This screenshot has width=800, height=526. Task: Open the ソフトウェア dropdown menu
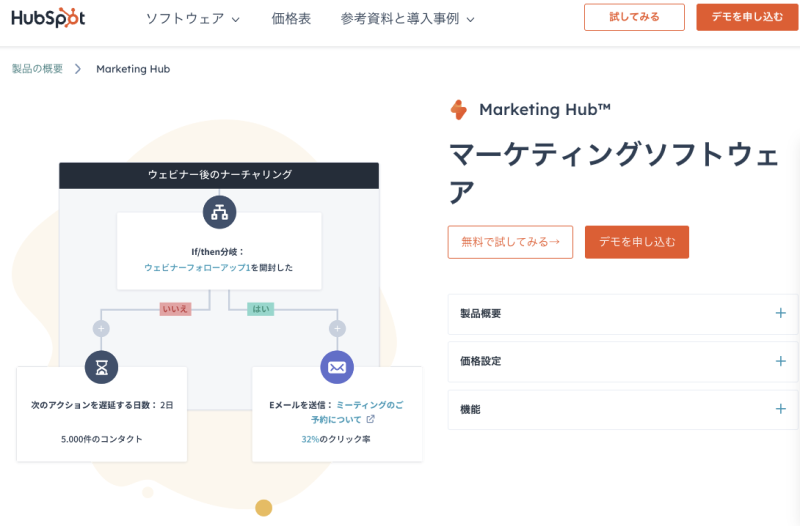[x=192, y=19]
